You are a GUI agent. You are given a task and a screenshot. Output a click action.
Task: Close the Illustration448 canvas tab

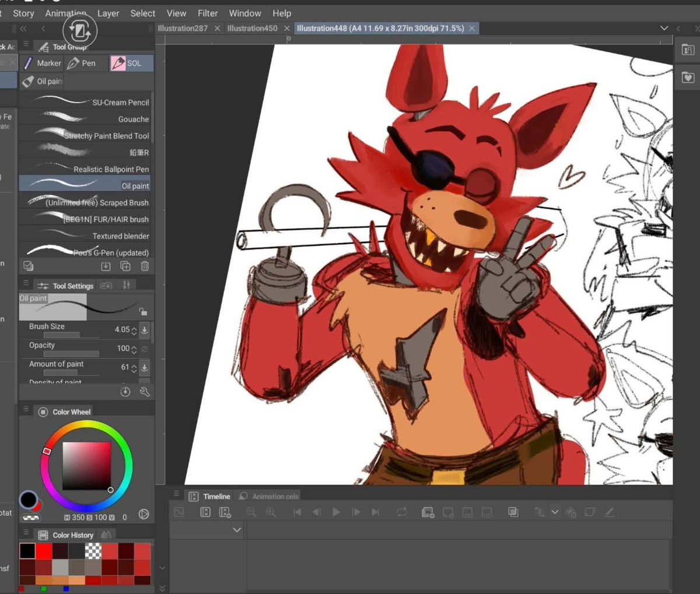pos(472,28)
